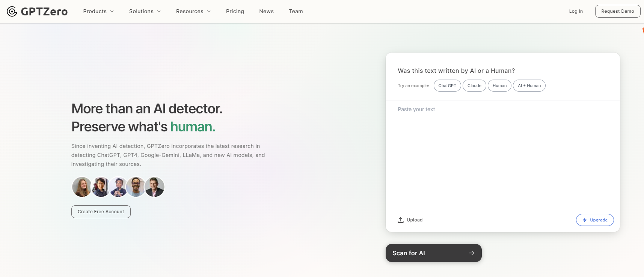Click the Upload icon
The image size is (644, 277).
coord(401,220)
